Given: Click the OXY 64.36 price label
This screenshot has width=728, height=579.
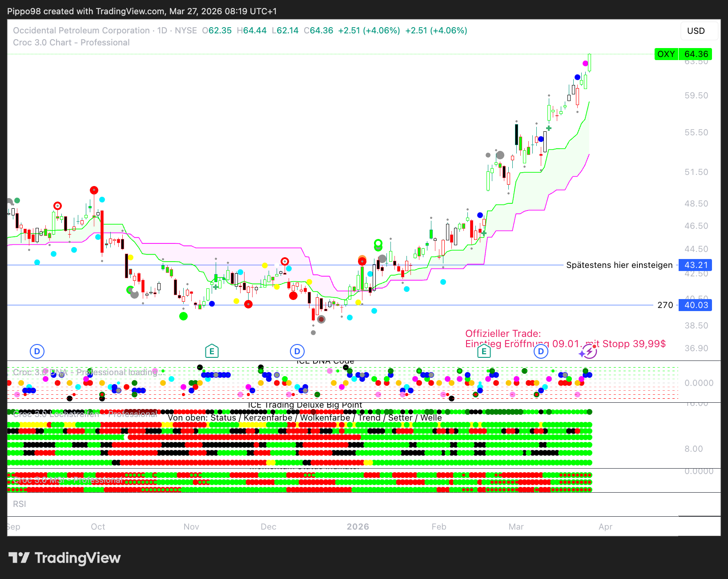Looking at the screenshot, I should [x=683, y=54].
